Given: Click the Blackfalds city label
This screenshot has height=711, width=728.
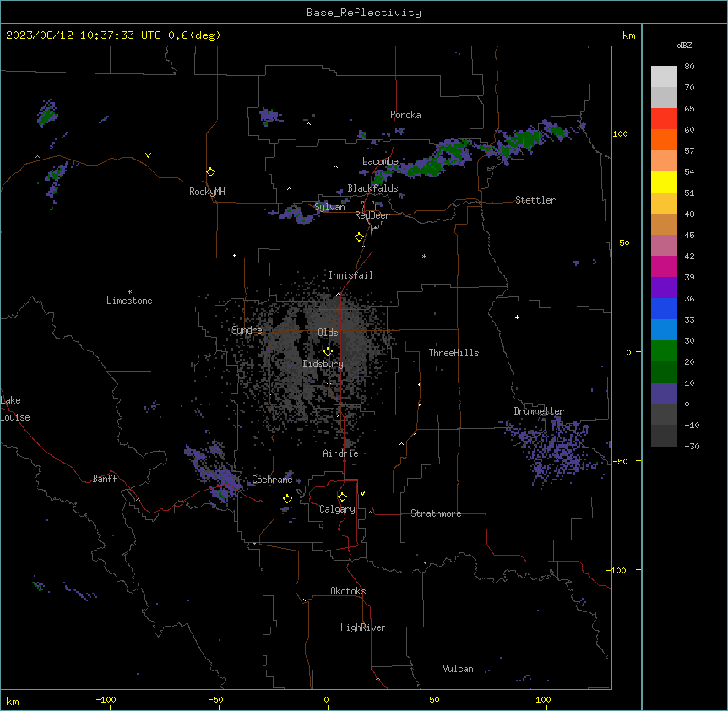Looking at the screenshot, I should pyautogui.click(x=372, y=188).
